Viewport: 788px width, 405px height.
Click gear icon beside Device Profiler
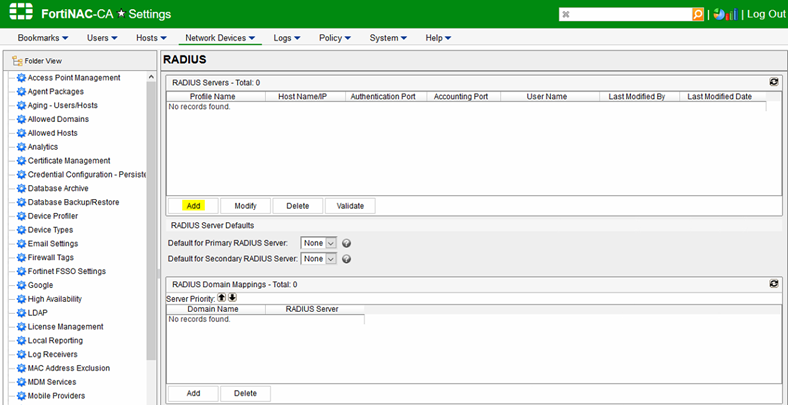21,216
